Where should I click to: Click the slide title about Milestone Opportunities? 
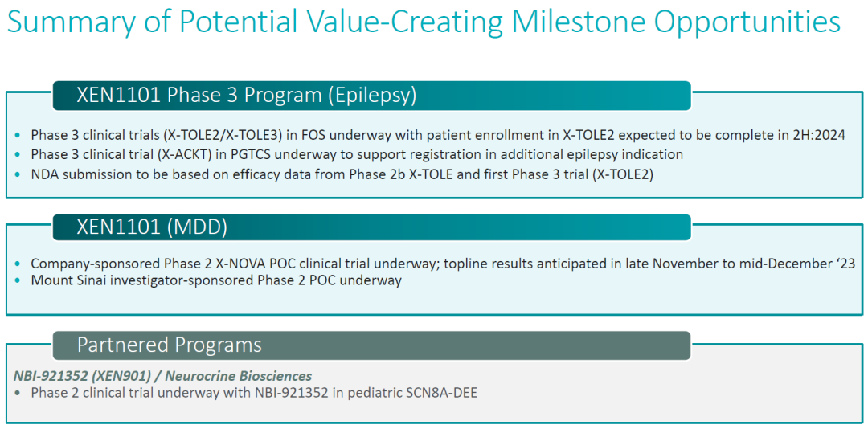pos(424,22)
